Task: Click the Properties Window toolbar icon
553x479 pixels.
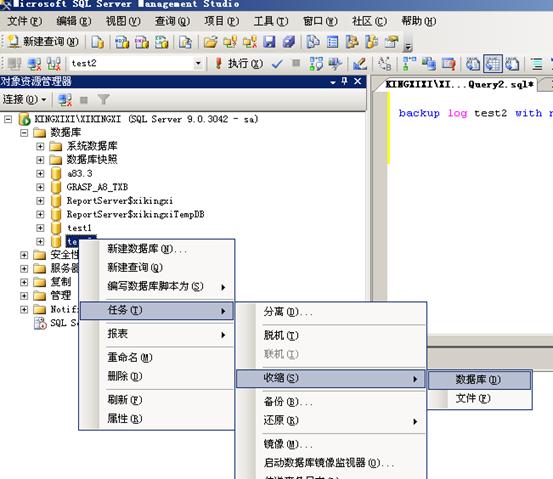Action: coord(391,42)
